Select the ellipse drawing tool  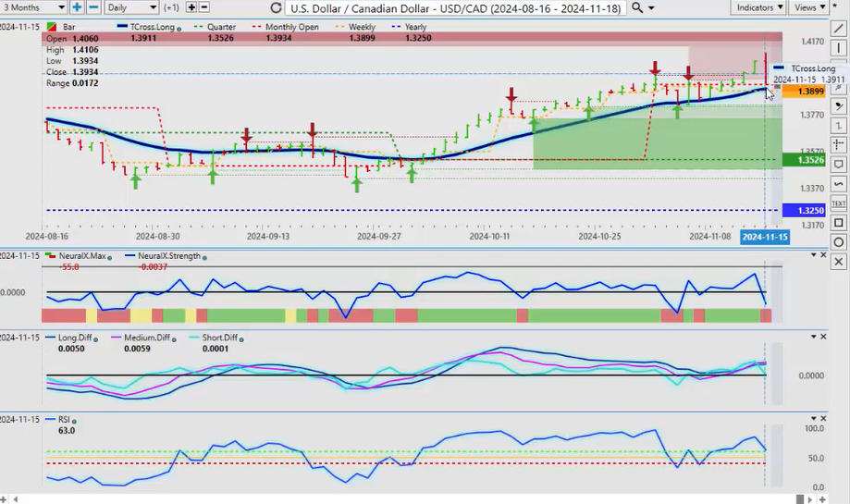pyautogui.click(x=838, y=242)
